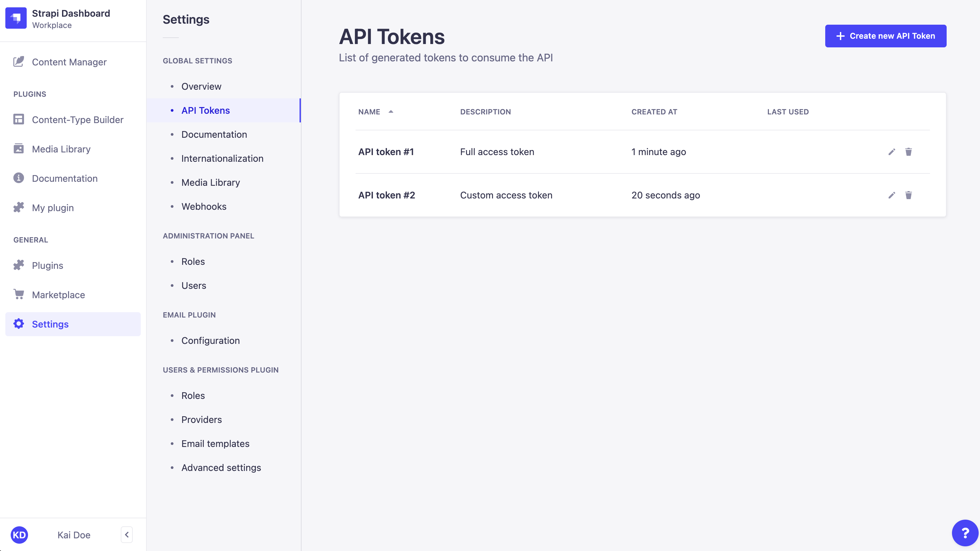Screen dimensions: 980x551
Task: Open the Marketplace cart icon
Action: [x=19, y=294]
